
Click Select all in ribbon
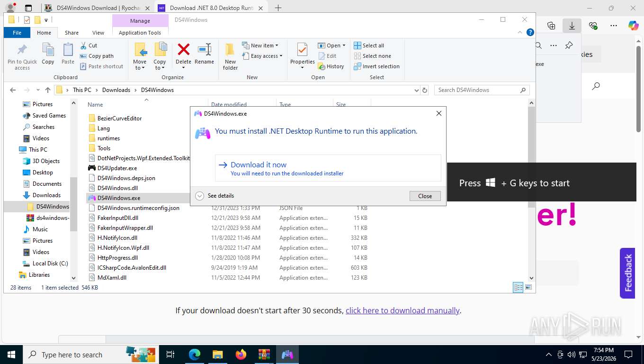pos(369,45)
